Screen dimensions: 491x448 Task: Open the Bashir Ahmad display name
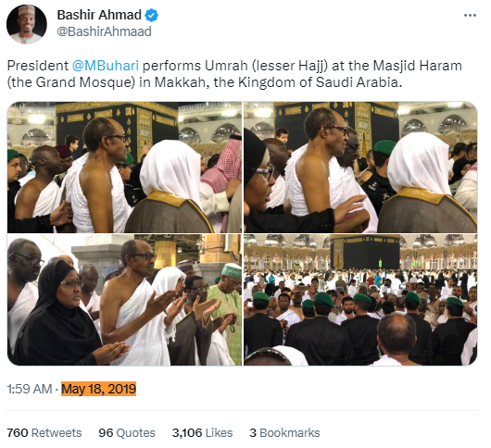click(99, 15)
